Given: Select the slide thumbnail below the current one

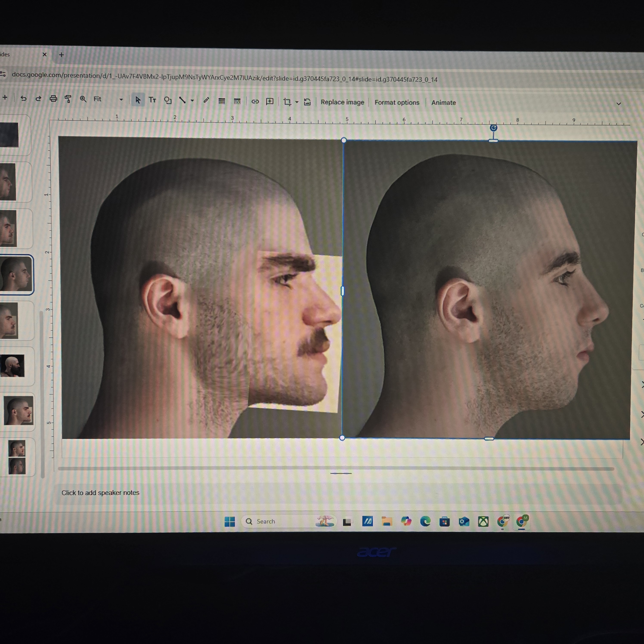Looking at the screenshot, I should pyautogui.click(x=9, y=321).
